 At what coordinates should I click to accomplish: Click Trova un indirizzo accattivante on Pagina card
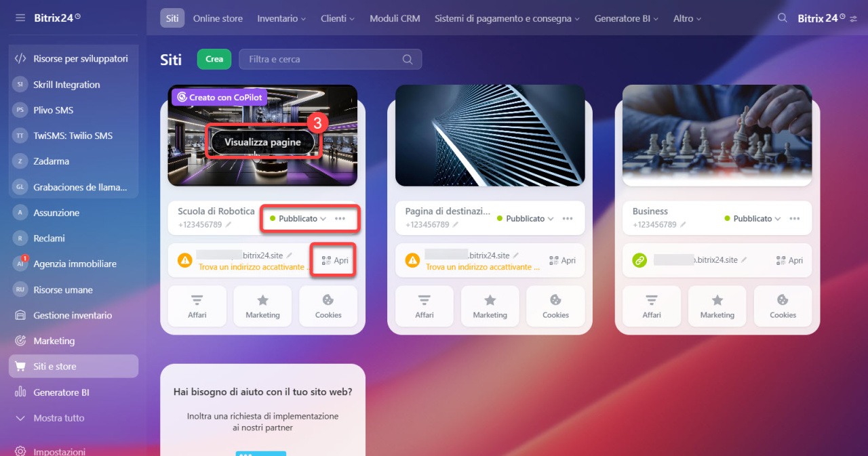[x=483, y=267]
